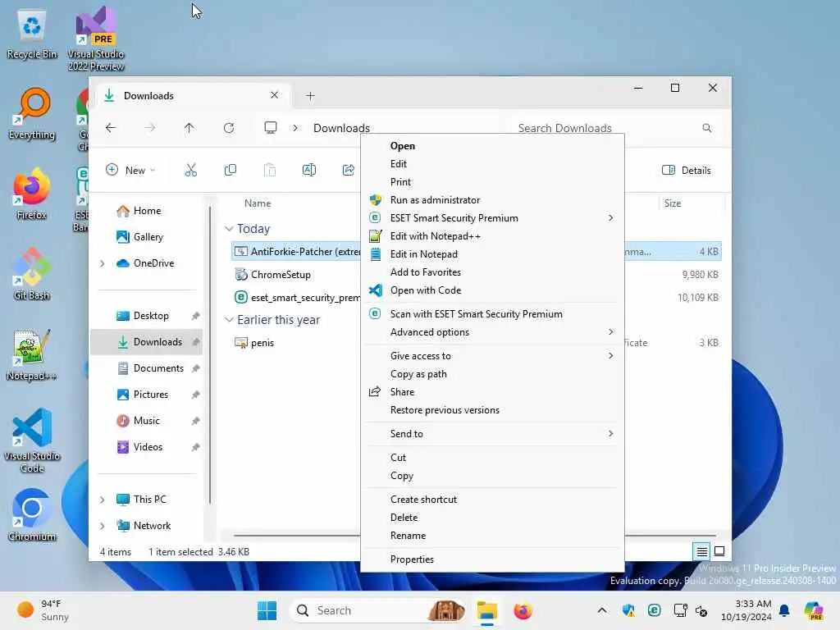Select the penis file
This screenshot has height=630, width=840.
point(262,343)
